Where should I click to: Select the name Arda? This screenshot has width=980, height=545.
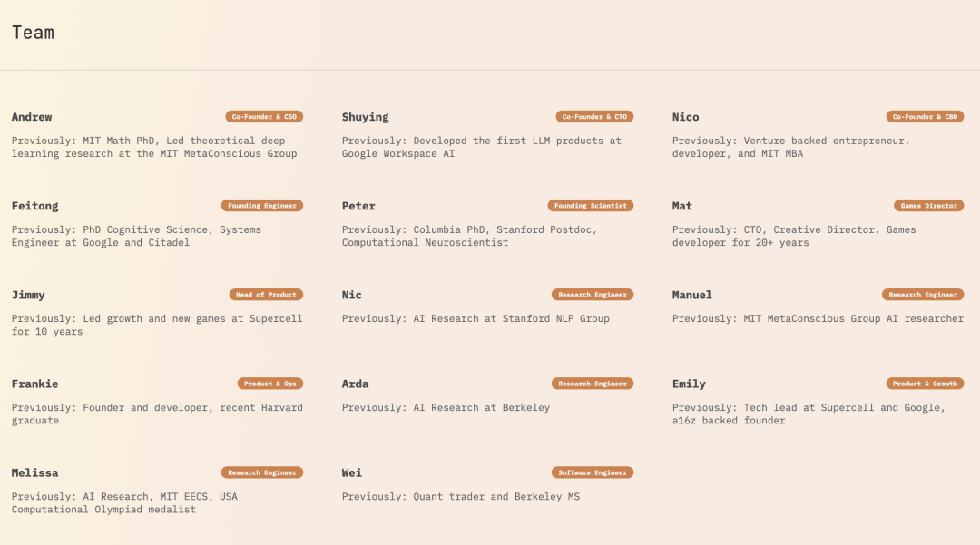tap(355, 384)
